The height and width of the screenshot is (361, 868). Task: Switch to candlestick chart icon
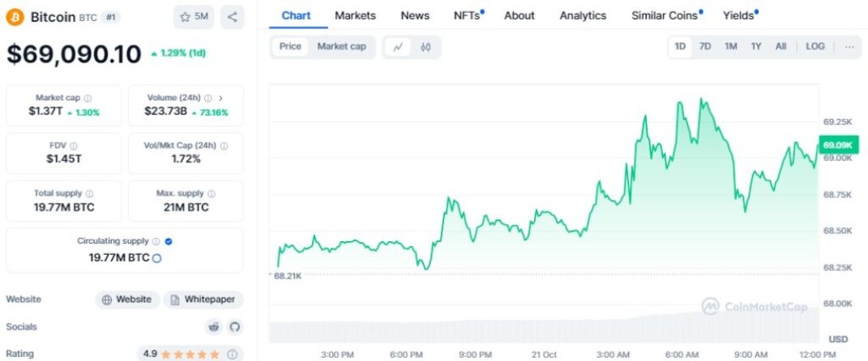point(425,47)
